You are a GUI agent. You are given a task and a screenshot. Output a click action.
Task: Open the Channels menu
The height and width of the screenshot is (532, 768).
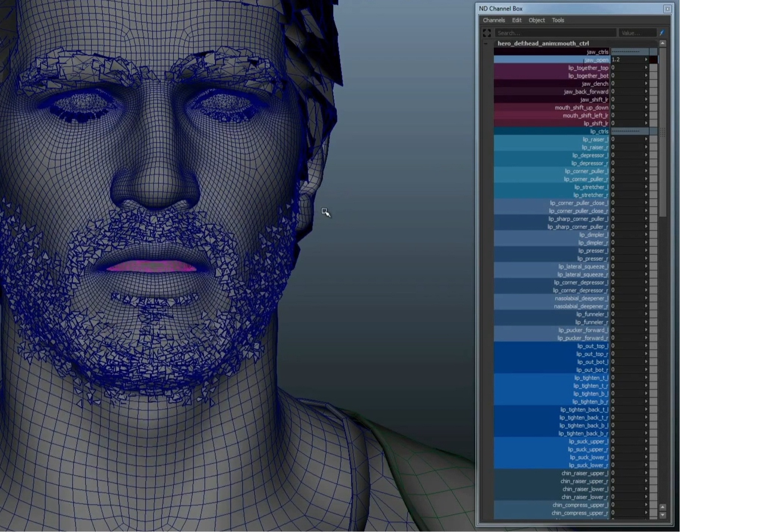pos(494,20)
